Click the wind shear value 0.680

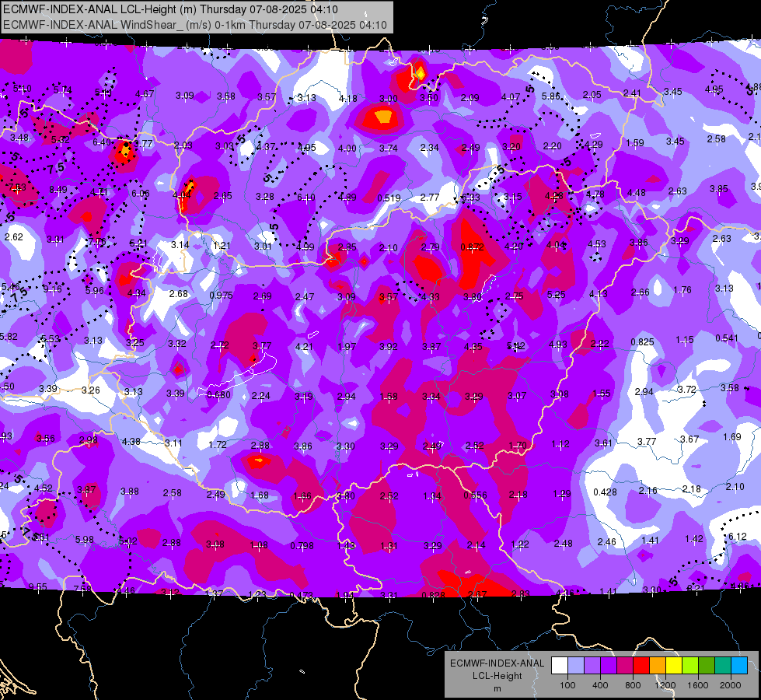(x=219, y=395)
